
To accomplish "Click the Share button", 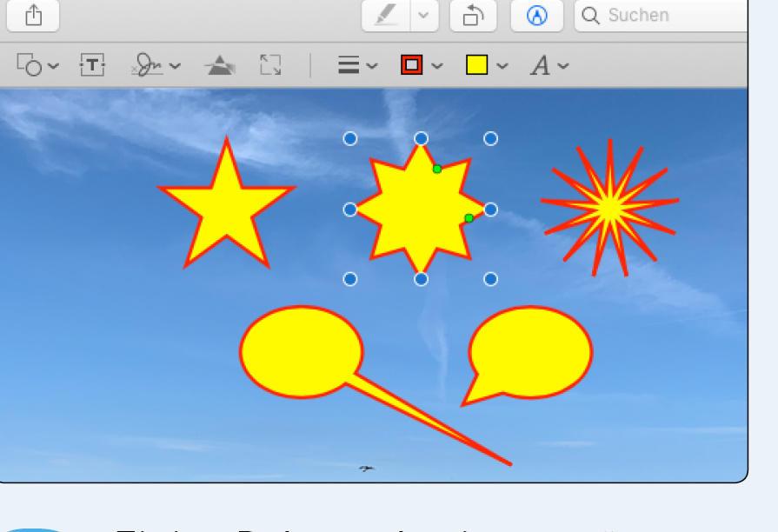I will coord(33,15).
